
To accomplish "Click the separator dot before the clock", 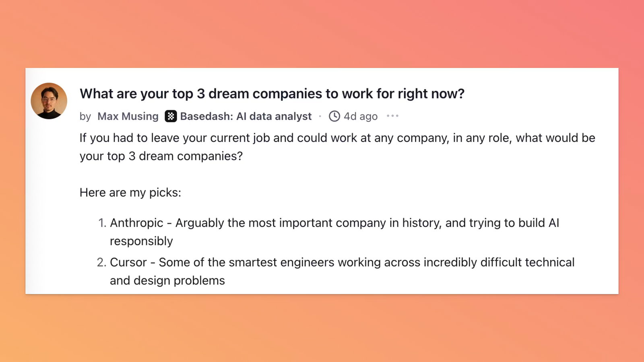I will 320,116.
